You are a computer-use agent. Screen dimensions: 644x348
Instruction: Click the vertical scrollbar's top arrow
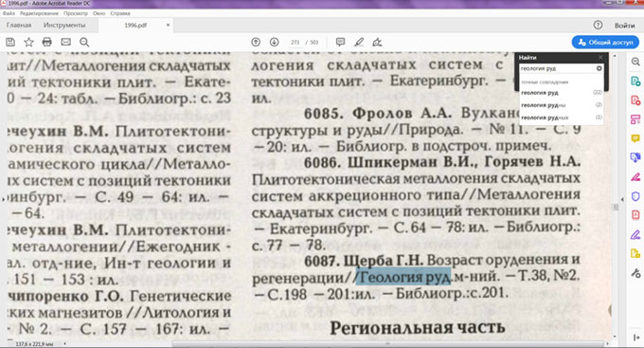pos(616,55)
